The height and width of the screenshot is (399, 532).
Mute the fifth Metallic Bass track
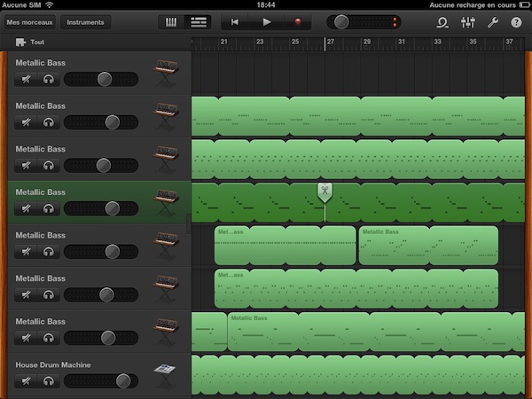coord(26,252)
